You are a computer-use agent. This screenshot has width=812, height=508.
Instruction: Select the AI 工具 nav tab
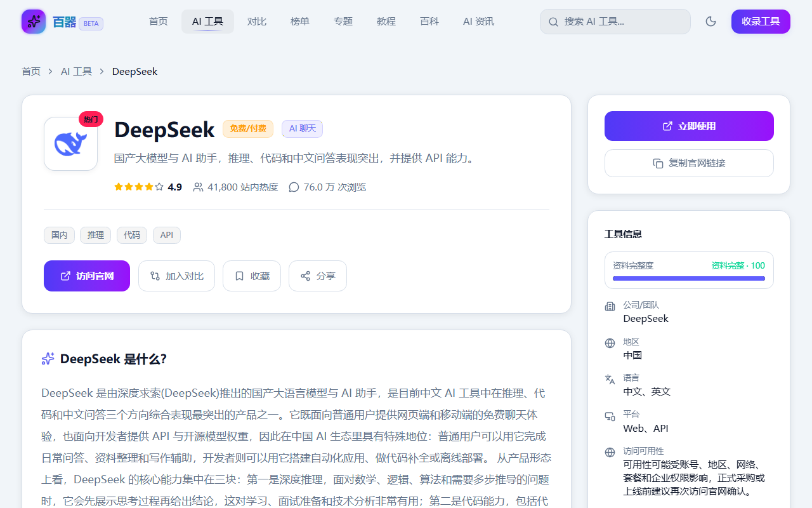pos(207,22)
